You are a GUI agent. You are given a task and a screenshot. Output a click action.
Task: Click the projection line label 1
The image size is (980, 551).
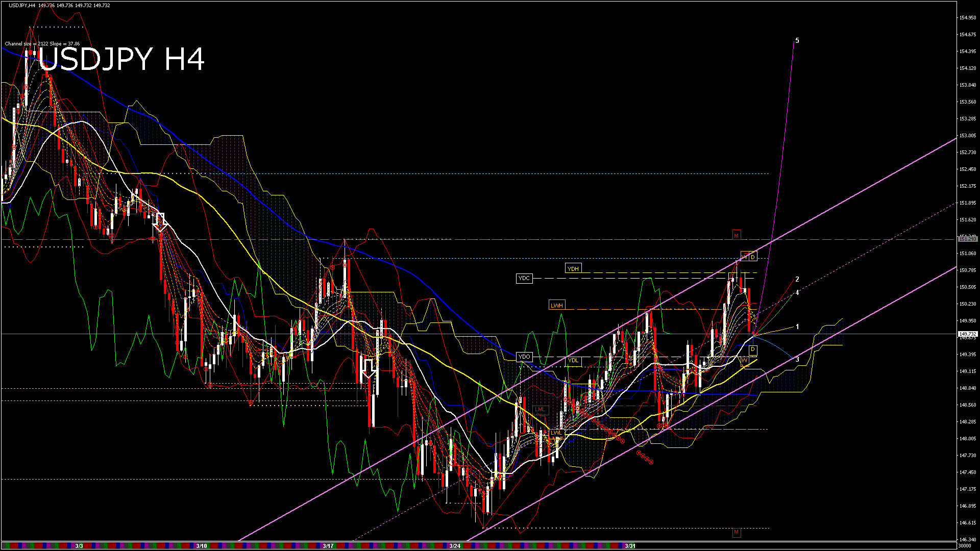click(797, 327)
